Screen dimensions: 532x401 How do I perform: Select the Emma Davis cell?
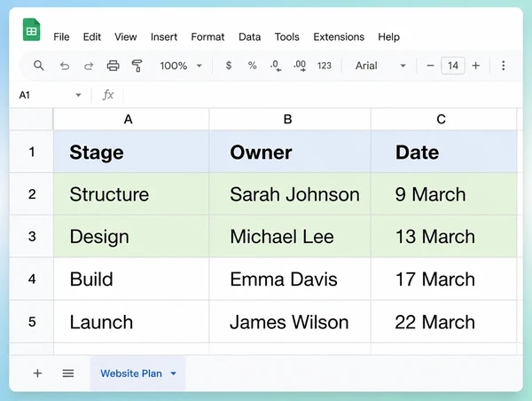[290, 279]
